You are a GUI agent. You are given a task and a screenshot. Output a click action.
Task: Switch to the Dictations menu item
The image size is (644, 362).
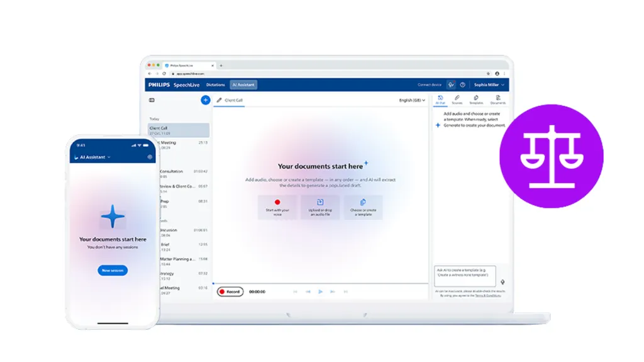tap(216, 85)
